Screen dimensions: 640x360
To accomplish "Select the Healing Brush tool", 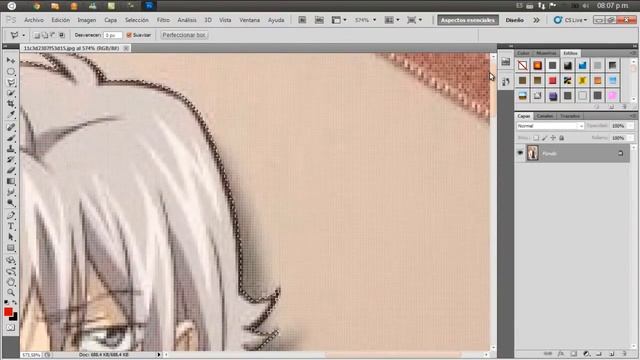I will (11, 127).
